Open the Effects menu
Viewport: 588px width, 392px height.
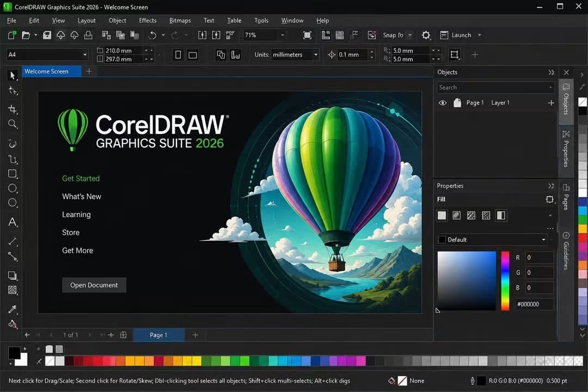coord(148,21)
